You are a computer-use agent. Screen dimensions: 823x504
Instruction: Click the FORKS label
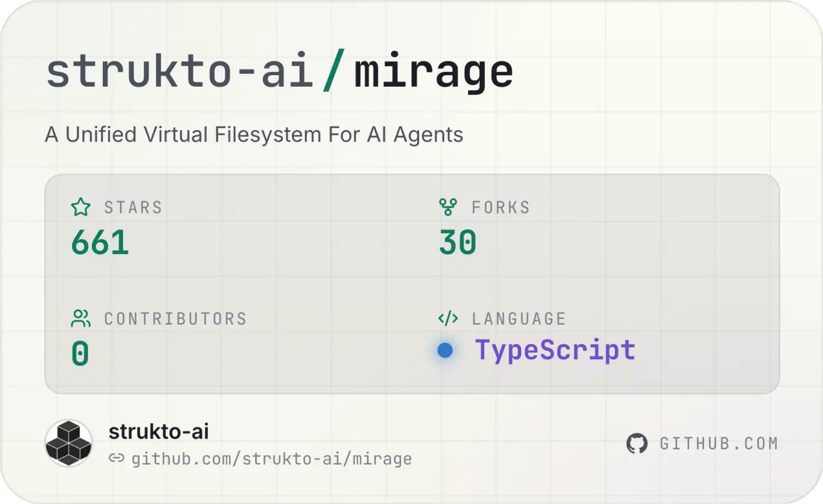[501, 208]
